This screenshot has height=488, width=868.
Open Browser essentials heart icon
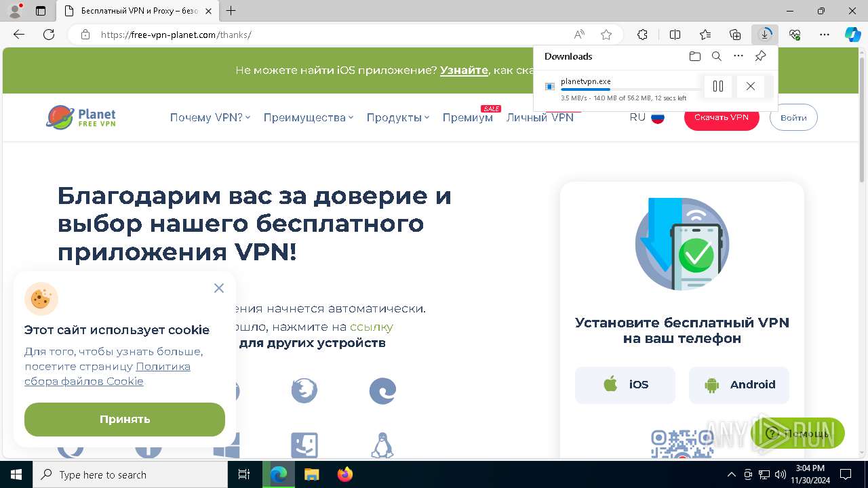tap(795, 35)
